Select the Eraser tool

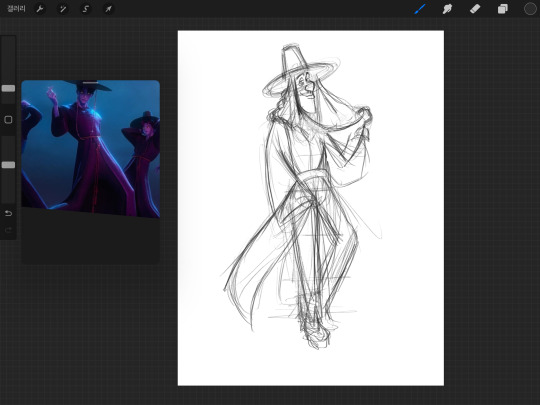(475, 9)
